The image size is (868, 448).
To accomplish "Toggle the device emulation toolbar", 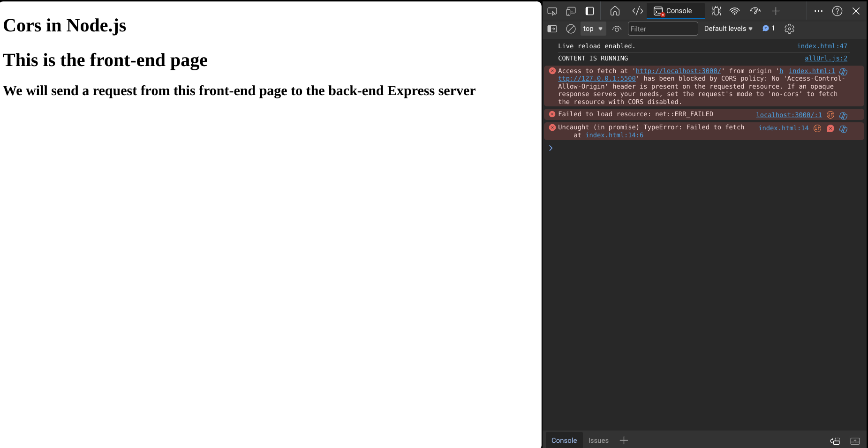I will pos(572,11).
